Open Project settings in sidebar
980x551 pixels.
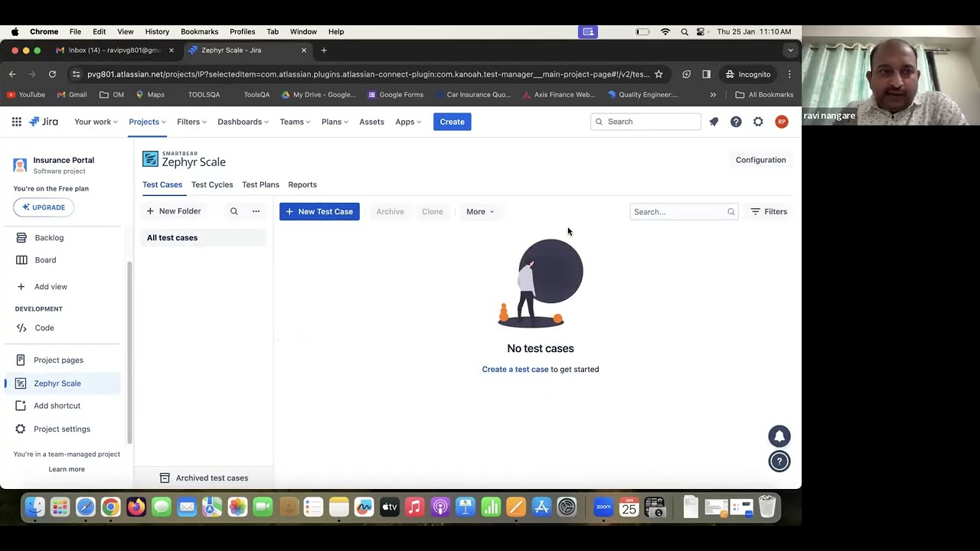(64, 429)
